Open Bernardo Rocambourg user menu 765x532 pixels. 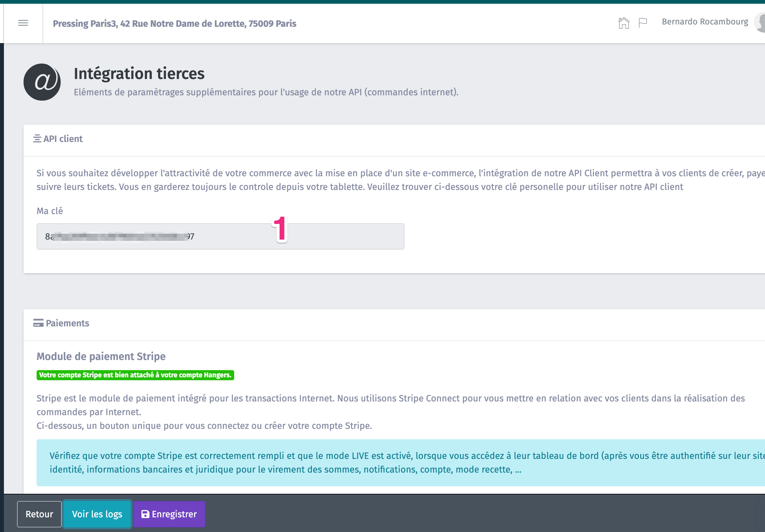(705, 22)
